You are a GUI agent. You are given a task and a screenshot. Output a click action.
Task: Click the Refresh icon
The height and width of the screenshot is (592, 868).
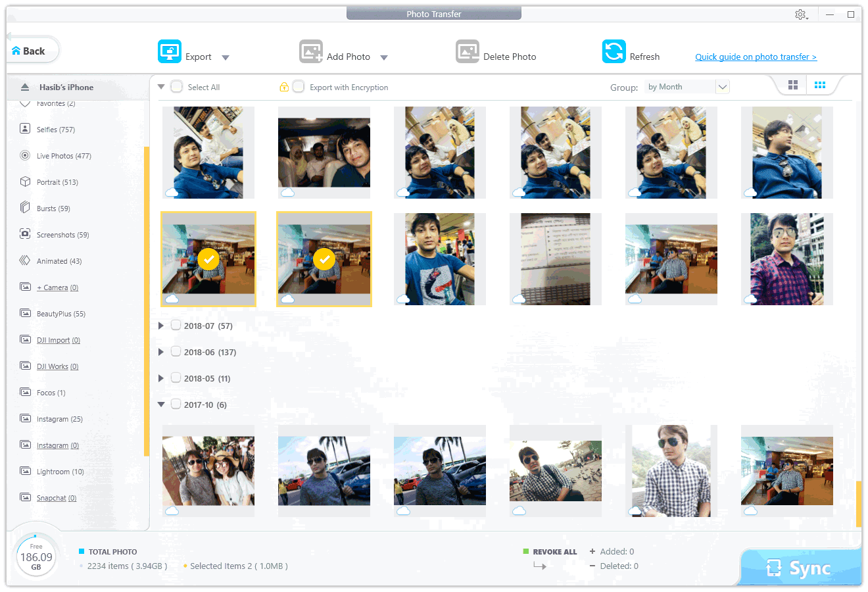614,51
